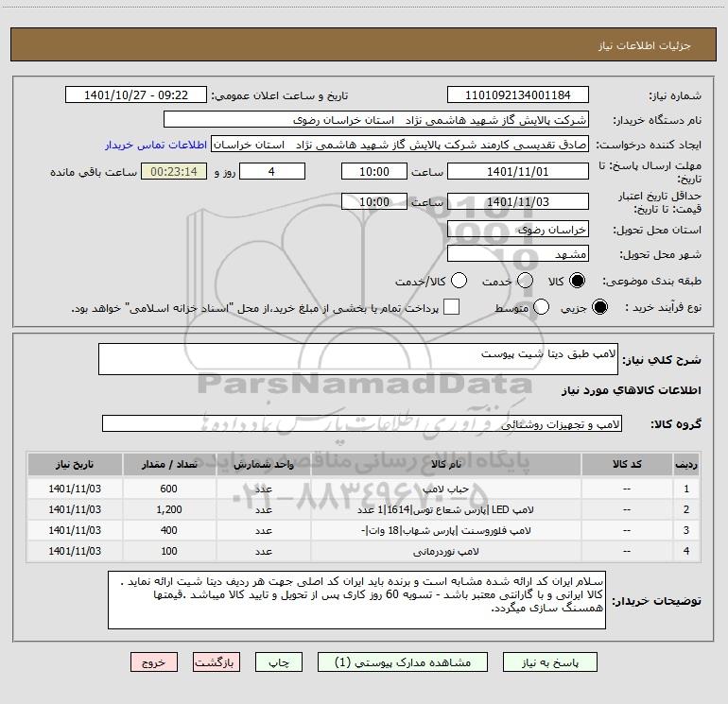Click the تاریخ نیاز column header
The height and width of the screenshot is (704, 728).
pyautogui.click(x=75, y=464)
